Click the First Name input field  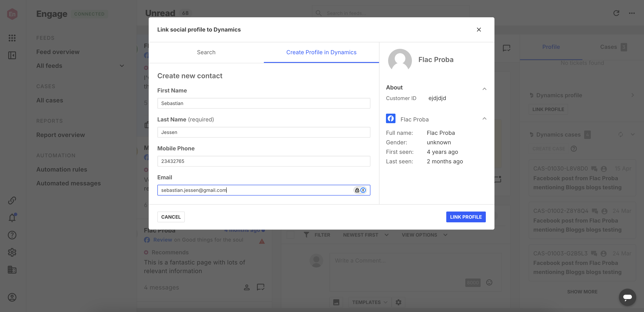click(x=263, y=103)
